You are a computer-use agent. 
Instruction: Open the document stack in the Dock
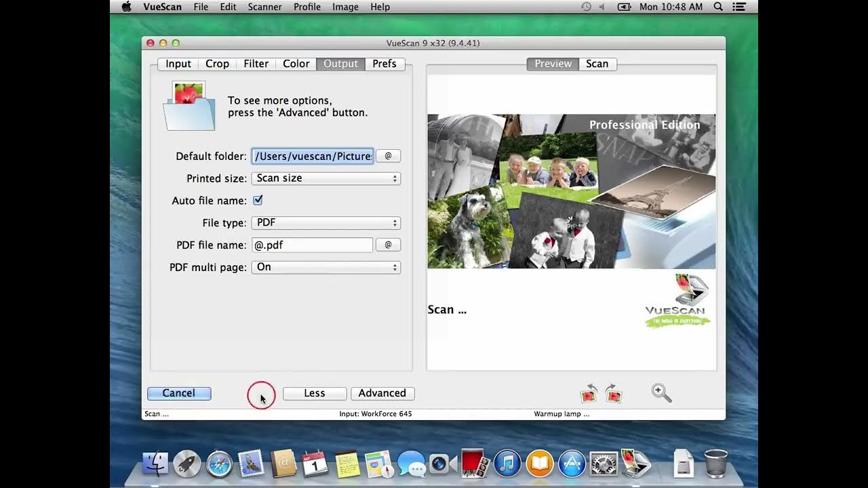(684, 464)
